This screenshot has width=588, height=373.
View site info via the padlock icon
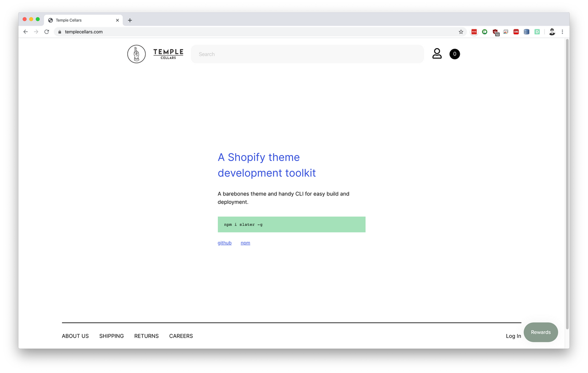click(60, 32)
